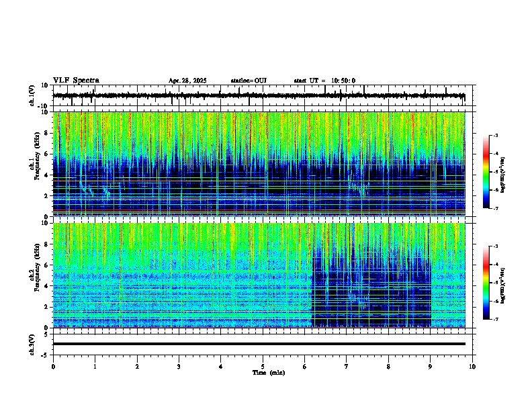The image size is (532, 411).
Task: Click the time axis tick label '2'
Action: tap(137, 367)
